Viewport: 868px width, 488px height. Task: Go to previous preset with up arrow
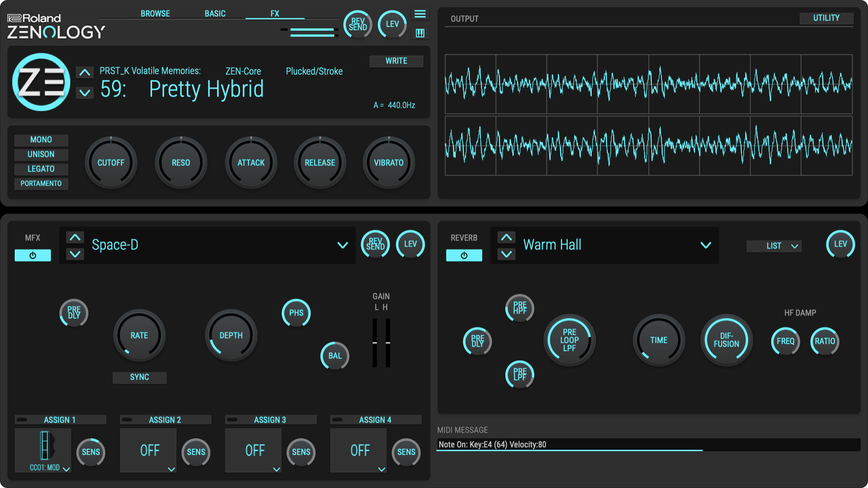click(x=85, y=72)
